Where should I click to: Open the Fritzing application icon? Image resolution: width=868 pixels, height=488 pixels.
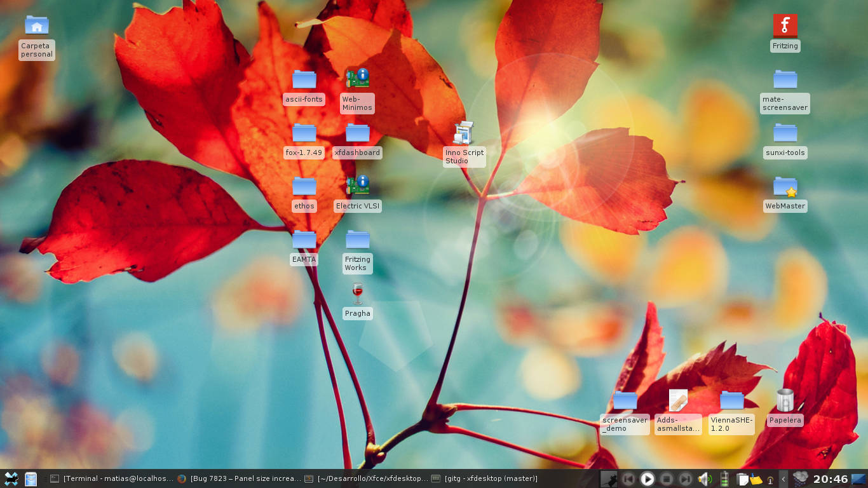coord(785,26)
